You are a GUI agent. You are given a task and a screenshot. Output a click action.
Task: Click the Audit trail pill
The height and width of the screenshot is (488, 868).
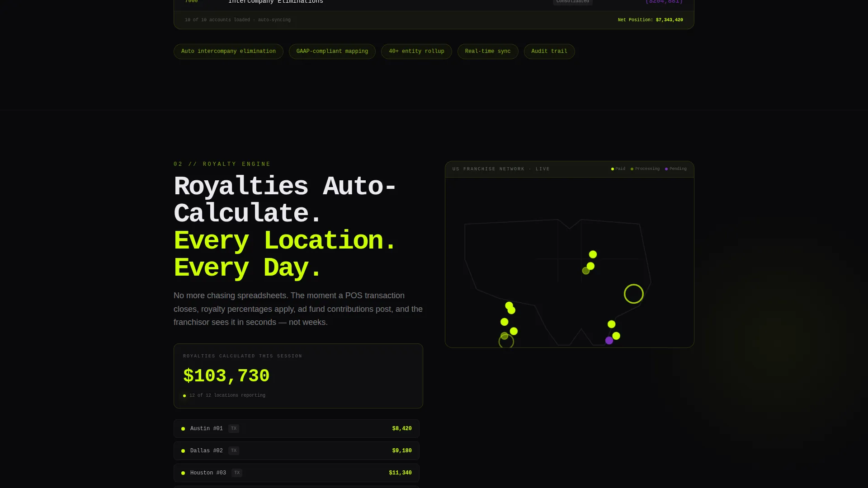coord(549,52)
